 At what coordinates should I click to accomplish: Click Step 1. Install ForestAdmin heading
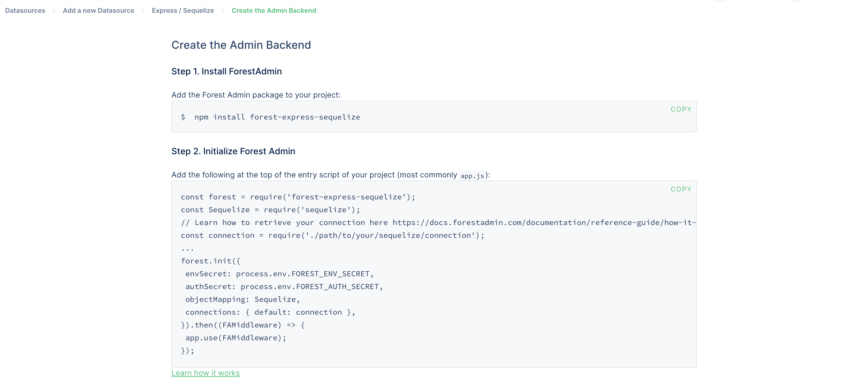pyautogui.click(x=226, y=71)
